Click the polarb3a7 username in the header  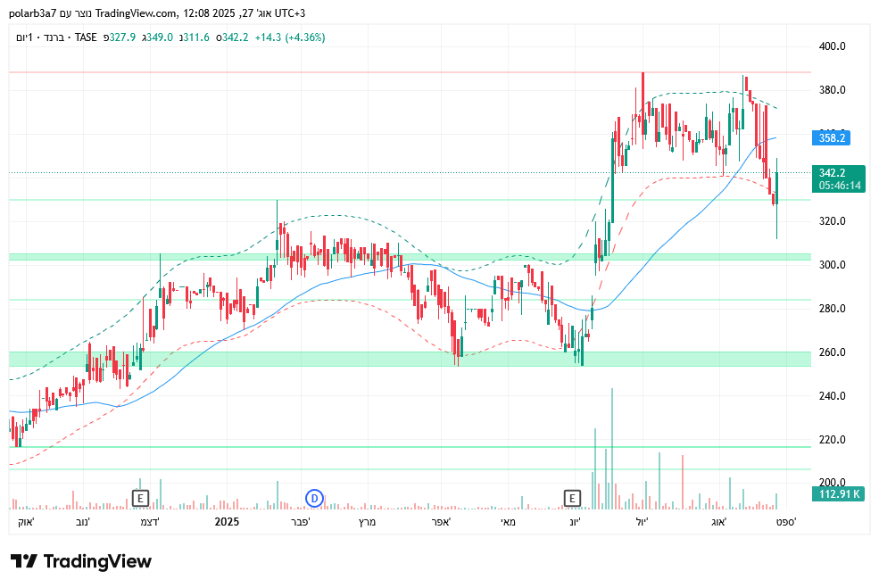(x=33, y=12)
